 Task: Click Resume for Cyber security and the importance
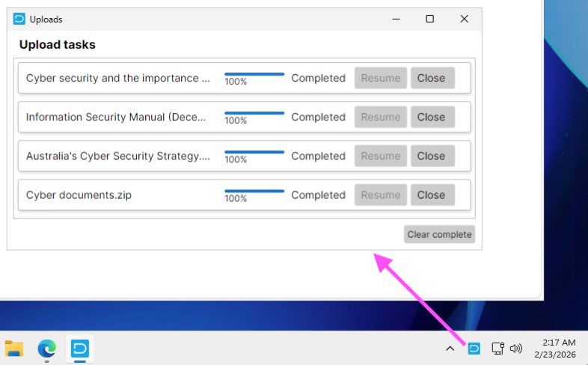pos(381,78)
